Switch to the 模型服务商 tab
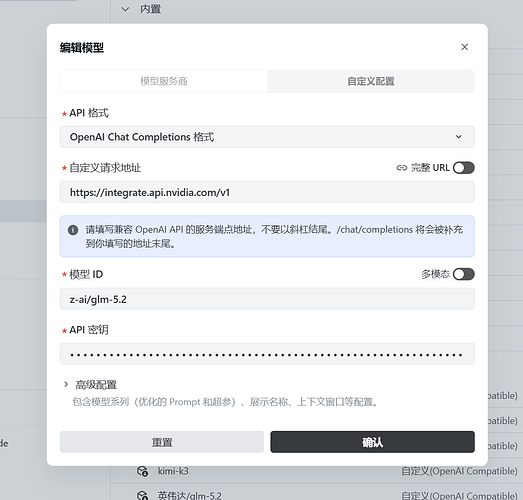Viewport: 523px width, 500px height. (x=164, y=81)
